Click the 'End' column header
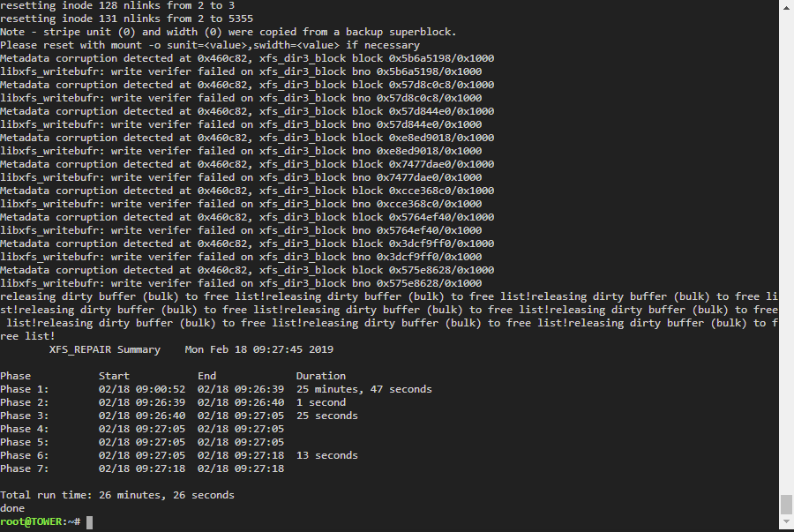The height and width of the screenshot is (532, 794). coord(206,376)
